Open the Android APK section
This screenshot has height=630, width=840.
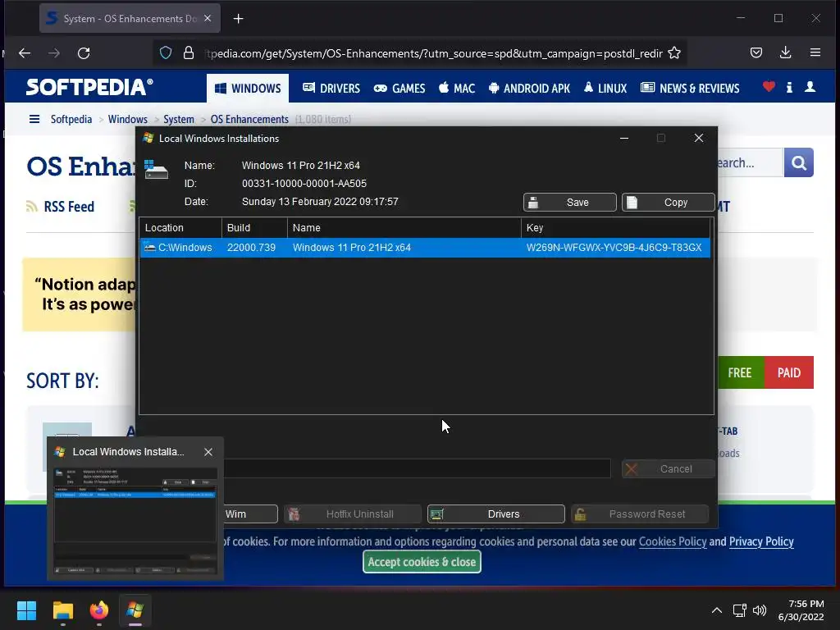(529, 89)
